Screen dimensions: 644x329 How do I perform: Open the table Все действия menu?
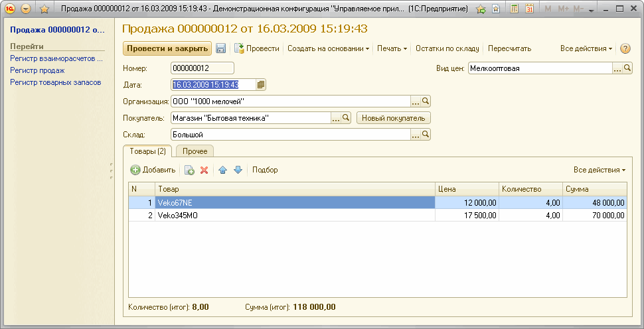coord(600,170)
